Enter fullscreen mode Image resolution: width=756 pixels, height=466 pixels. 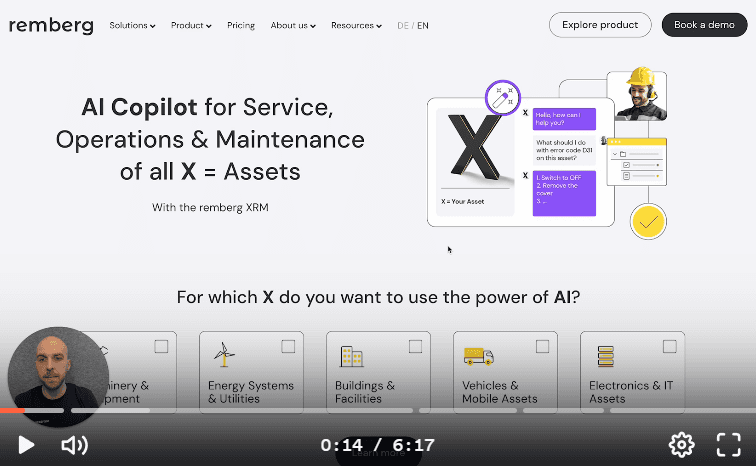(729, 445)
